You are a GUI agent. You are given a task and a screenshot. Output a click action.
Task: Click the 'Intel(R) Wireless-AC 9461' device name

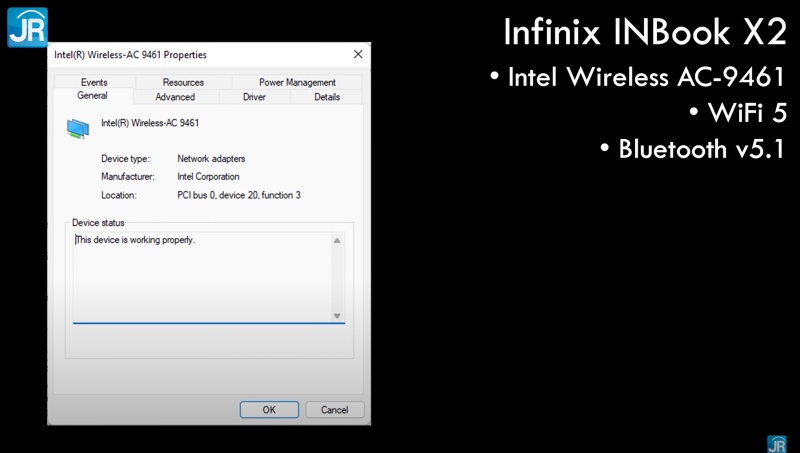coord(150,123)
